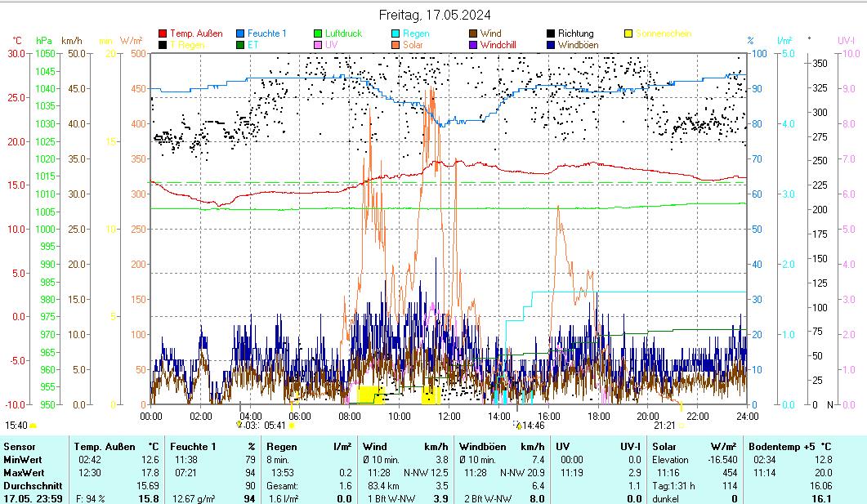867x504 pixels.
Task: Click the sunset marker next to 21:21
Action: [681, 425]
